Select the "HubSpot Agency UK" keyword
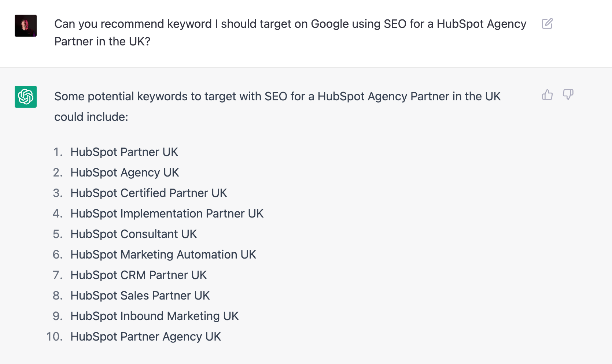The image size is (612, 364). pos(125,172)
